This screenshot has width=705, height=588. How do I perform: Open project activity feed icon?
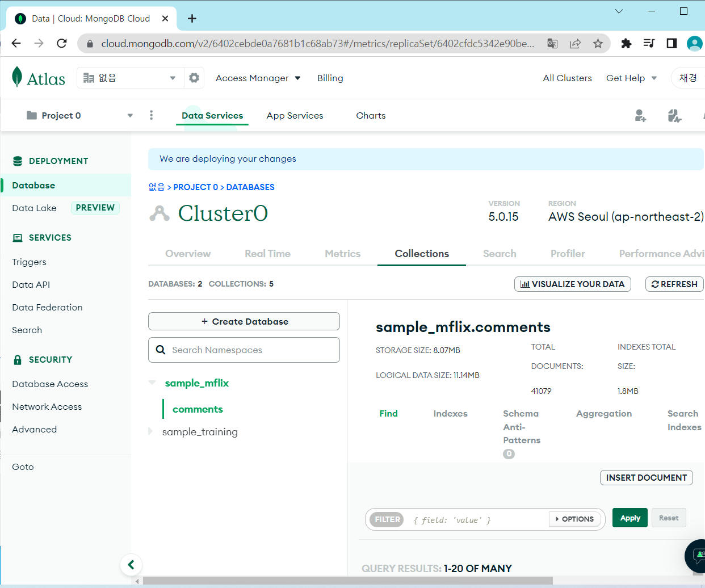coord(674,116)
